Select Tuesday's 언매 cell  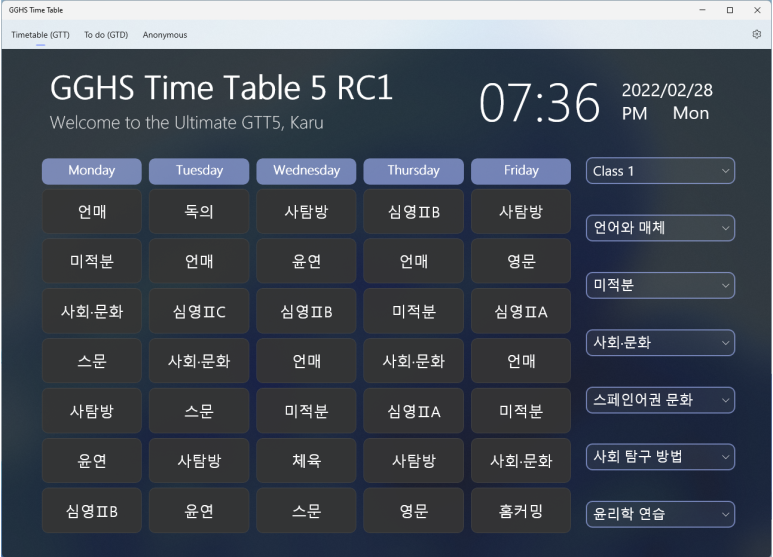(199, 261)
